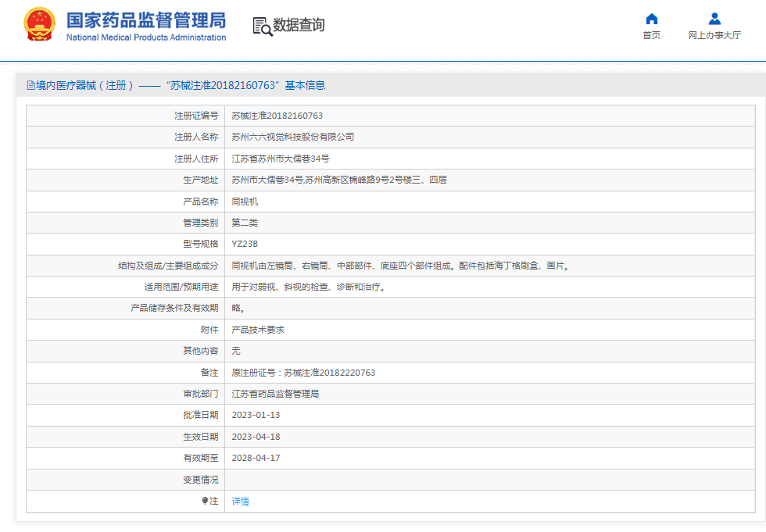Click the model value YZ23B
The width and height of the screenshot is (766, 532).
point(245,244)
